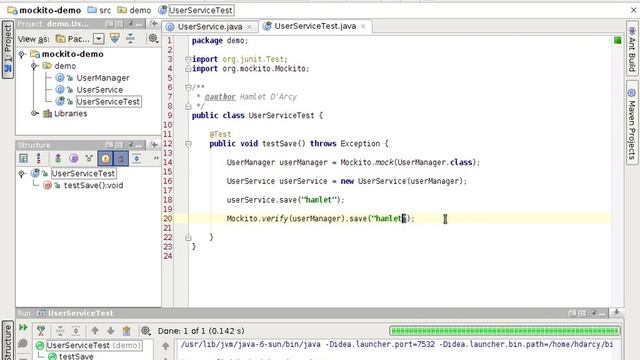
Task: Select testSave in test results tree
Action: [76, 356]
